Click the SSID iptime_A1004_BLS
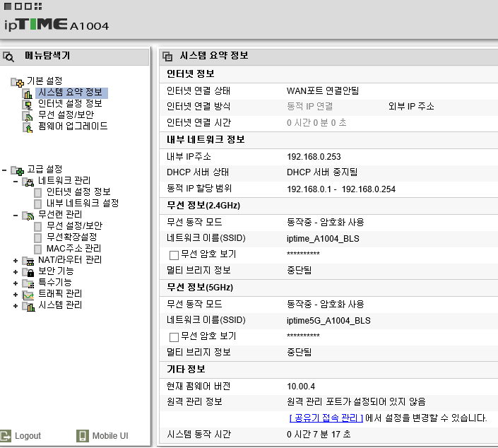The height and width of the screenshot is (448, 498). pyautogui.click(x=323, y=239)
